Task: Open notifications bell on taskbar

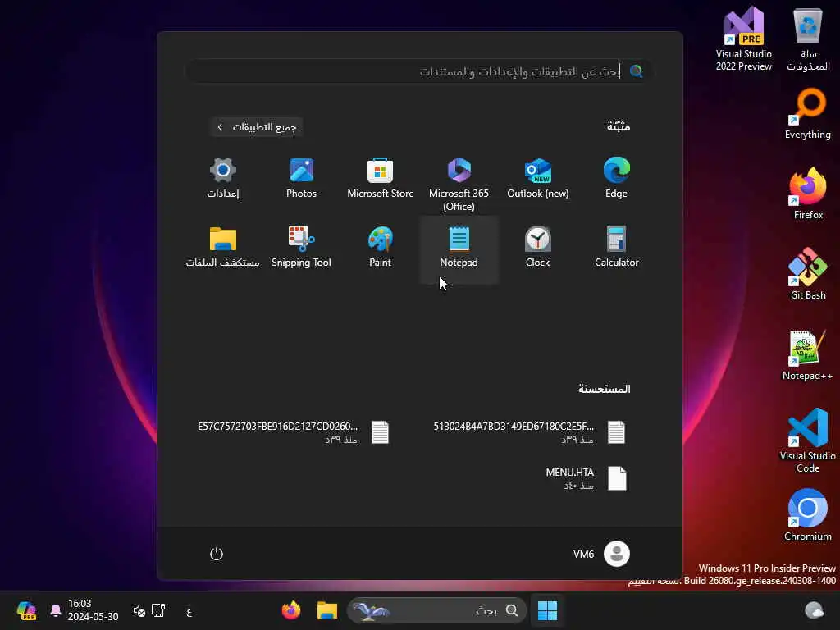Action: (55, 610)
